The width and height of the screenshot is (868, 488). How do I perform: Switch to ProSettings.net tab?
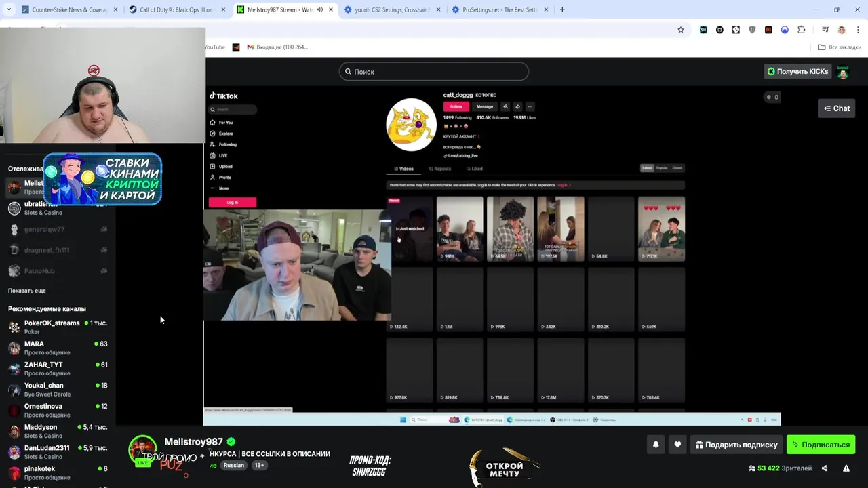(x=499, y=9)
